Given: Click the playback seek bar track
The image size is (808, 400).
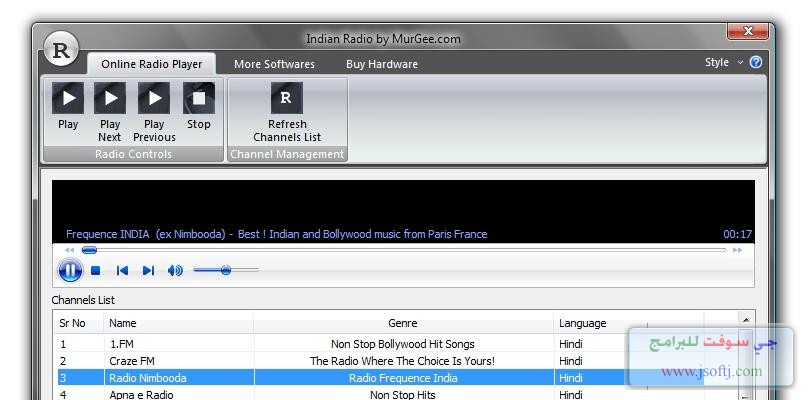Looking at the screenshot, I should (404, 250).
